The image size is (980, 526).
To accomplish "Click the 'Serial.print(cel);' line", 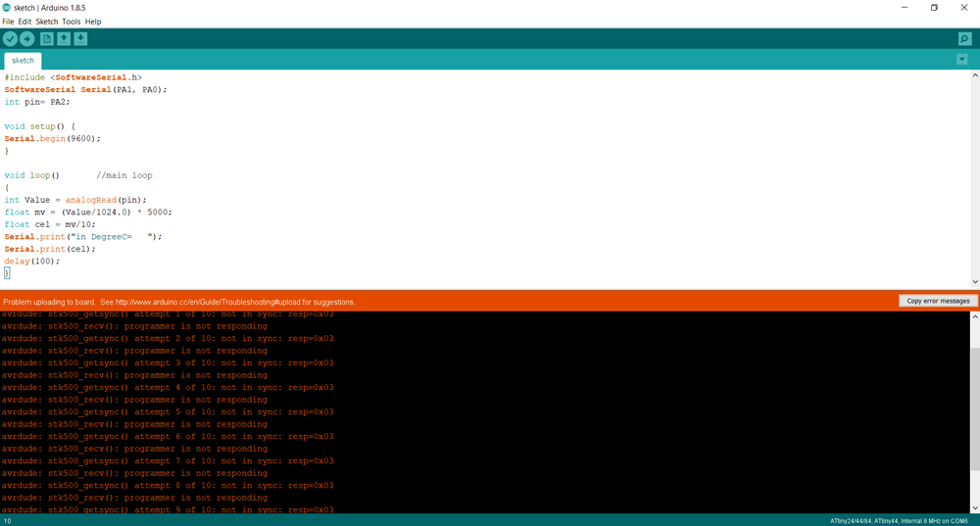I will coord(50,249).
